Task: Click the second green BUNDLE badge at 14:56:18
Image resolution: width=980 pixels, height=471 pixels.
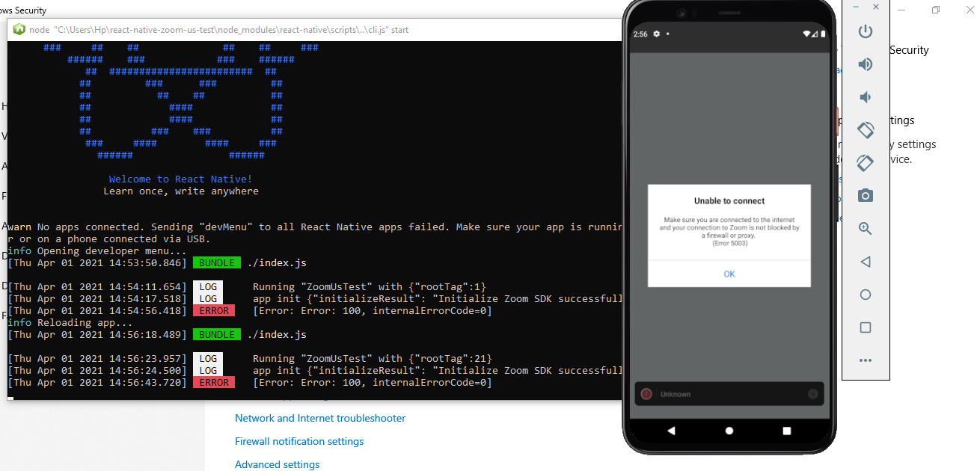Action: point(217,335)
